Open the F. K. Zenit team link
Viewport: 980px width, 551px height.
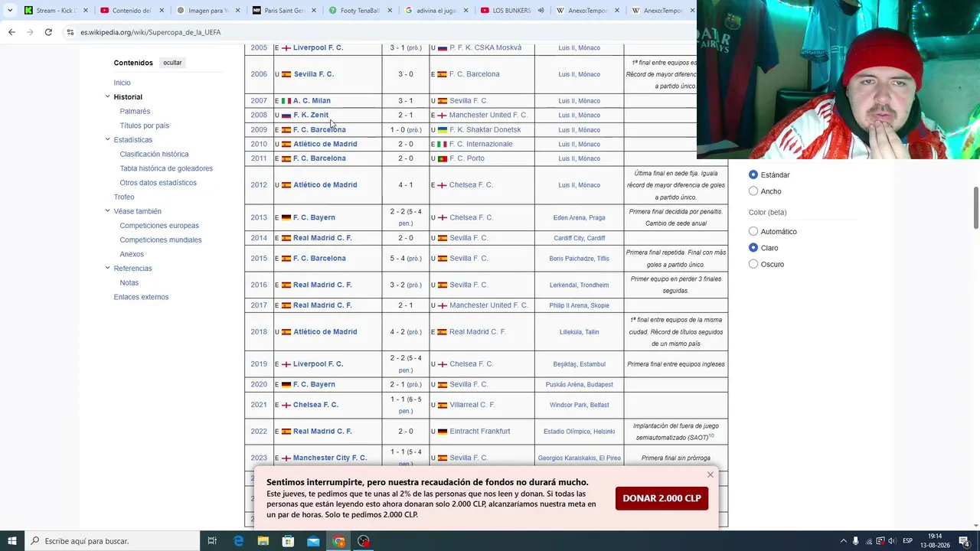(x=311, y=115)
